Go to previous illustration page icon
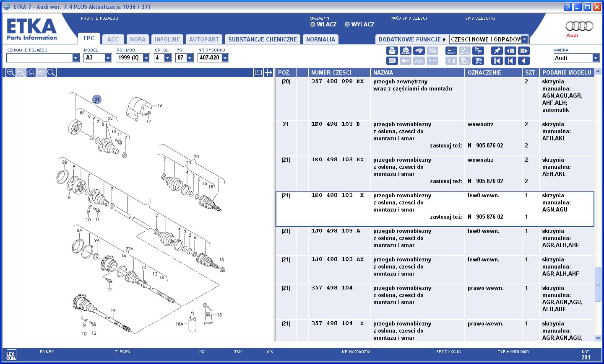 510,51
